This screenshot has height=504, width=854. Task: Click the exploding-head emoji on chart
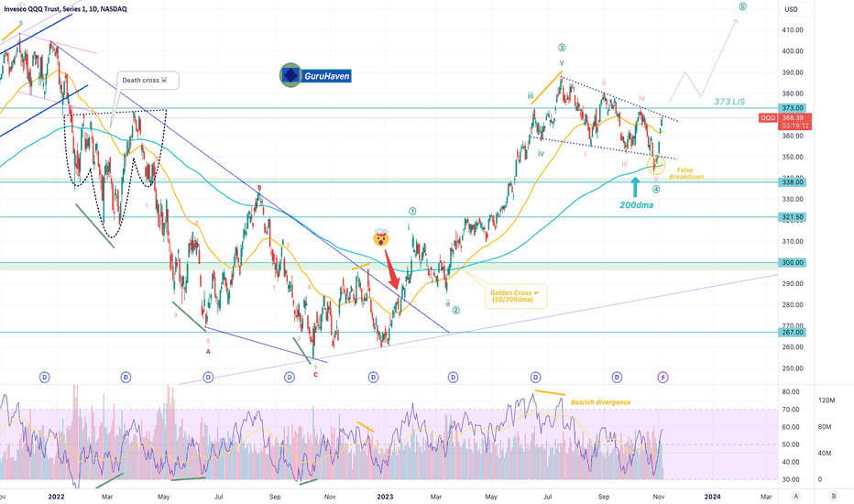point(380,237)
